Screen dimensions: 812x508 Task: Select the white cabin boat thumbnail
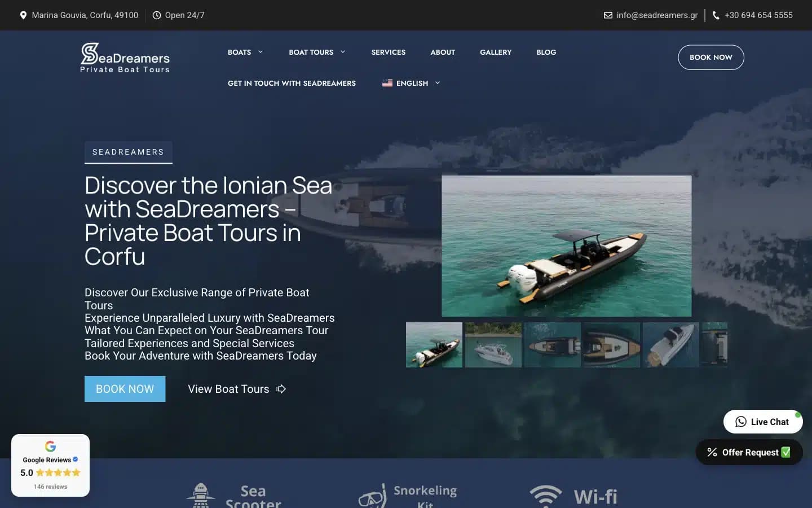pos(493,345)
